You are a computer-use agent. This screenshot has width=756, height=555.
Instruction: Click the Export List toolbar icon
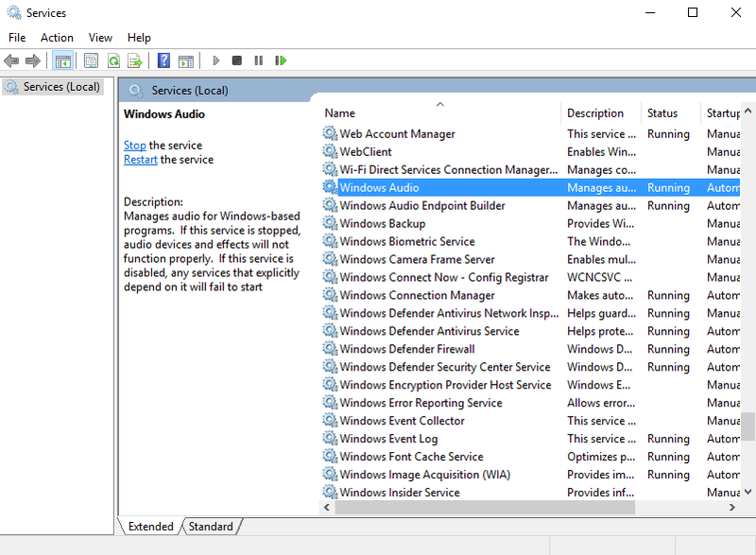coord(135,61)
